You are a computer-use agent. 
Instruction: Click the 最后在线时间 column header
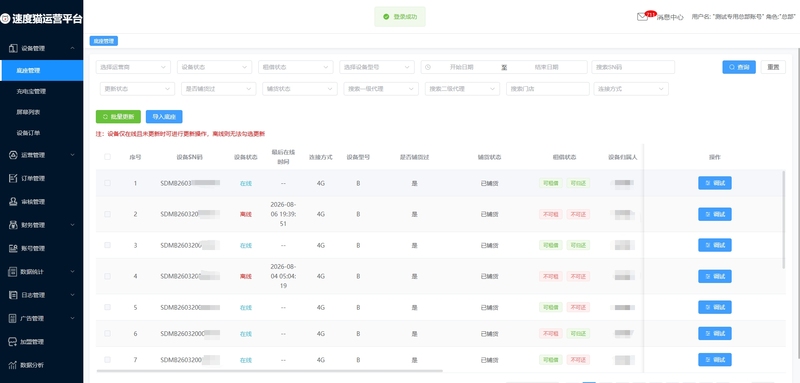[x=283, y=157]
